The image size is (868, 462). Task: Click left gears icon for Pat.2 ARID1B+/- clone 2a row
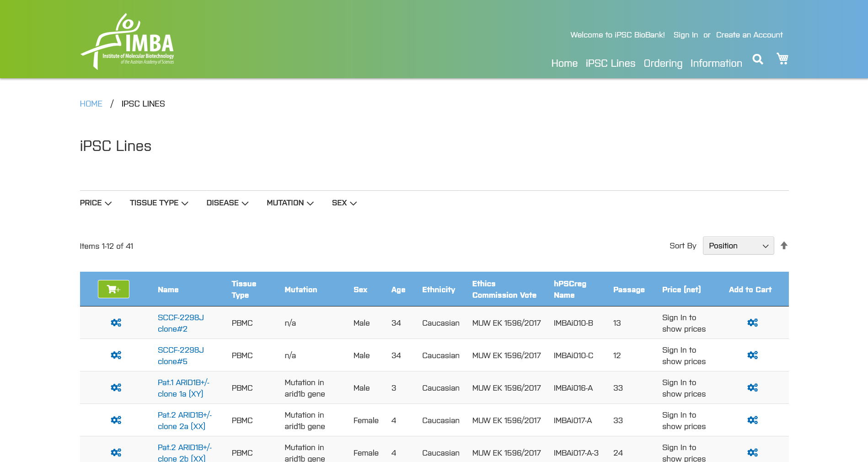116,420
